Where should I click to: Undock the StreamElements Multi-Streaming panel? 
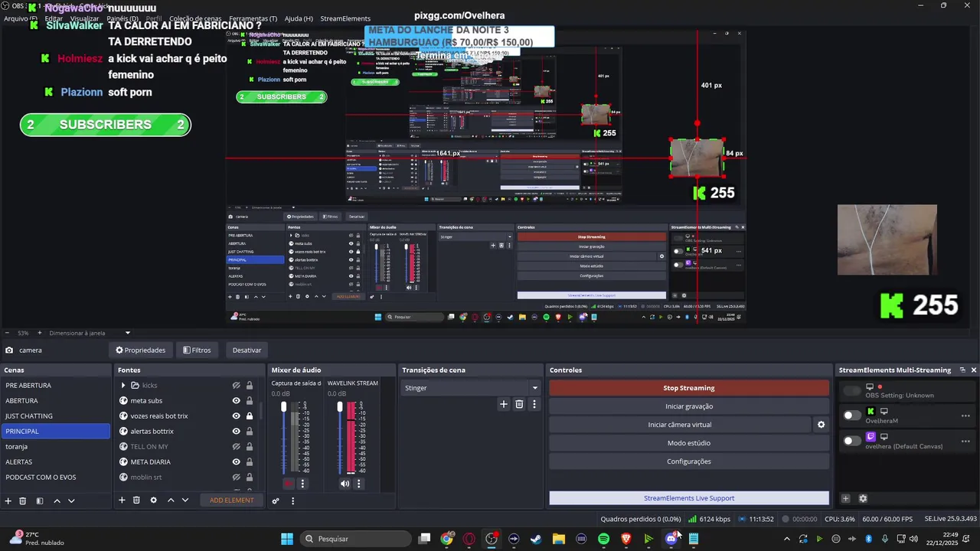click(x=962, y=370)
